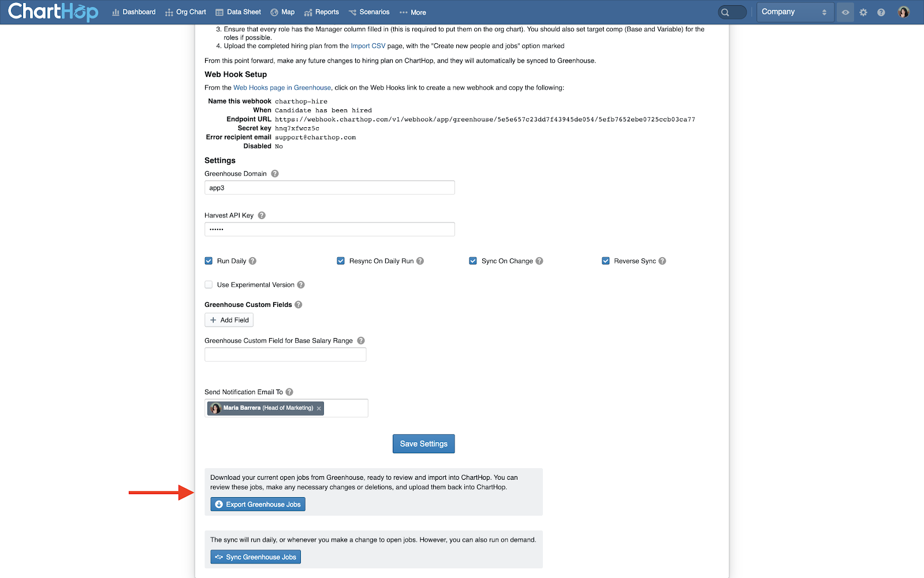Uncheck the Run Daily checkbox

pos(208,261)
